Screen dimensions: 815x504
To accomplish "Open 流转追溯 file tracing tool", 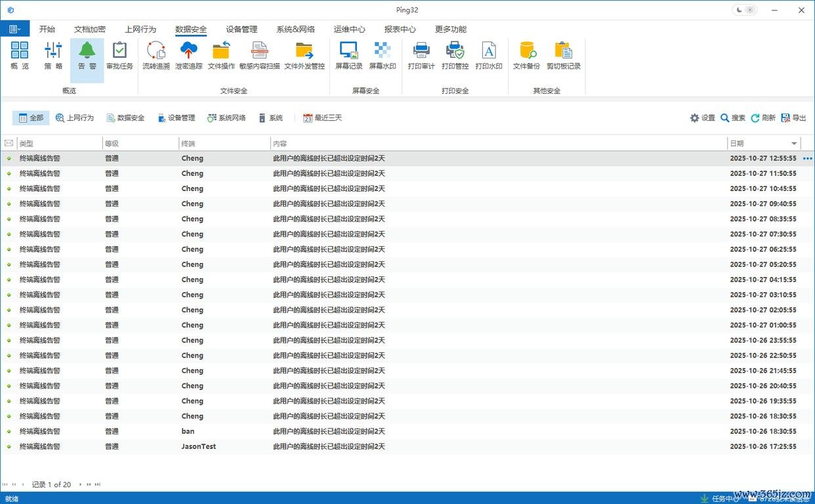I will coord(156,56).
